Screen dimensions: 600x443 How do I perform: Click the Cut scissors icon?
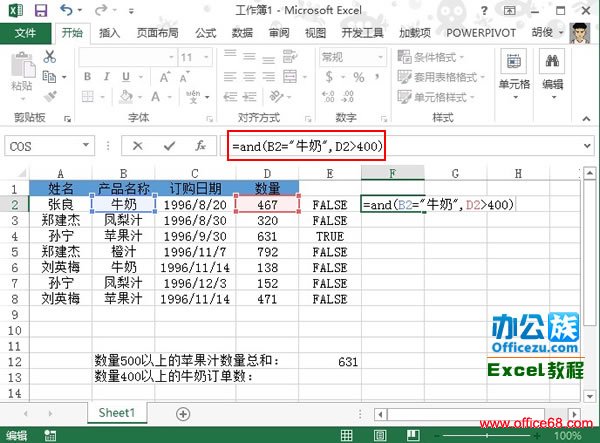click(49, 57)
